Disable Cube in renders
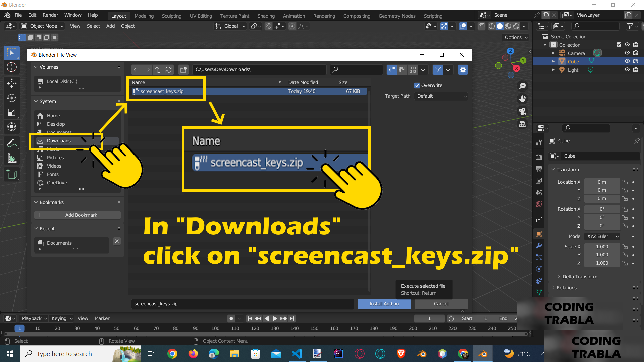 [636, 61]
